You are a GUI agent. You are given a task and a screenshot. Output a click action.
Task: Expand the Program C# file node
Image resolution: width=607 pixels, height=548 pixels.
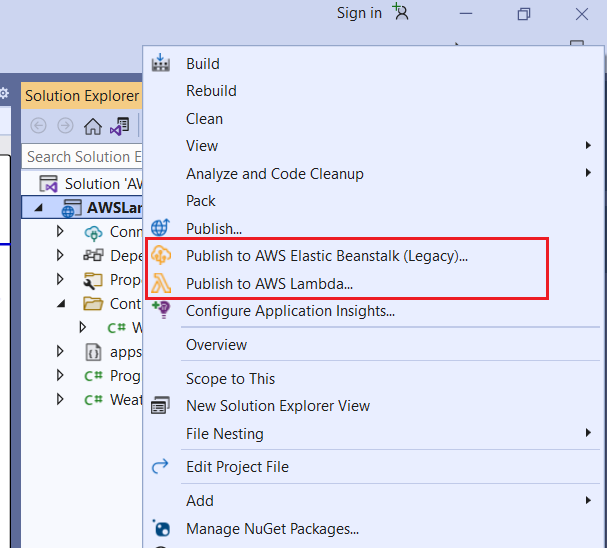pos(60,375)
